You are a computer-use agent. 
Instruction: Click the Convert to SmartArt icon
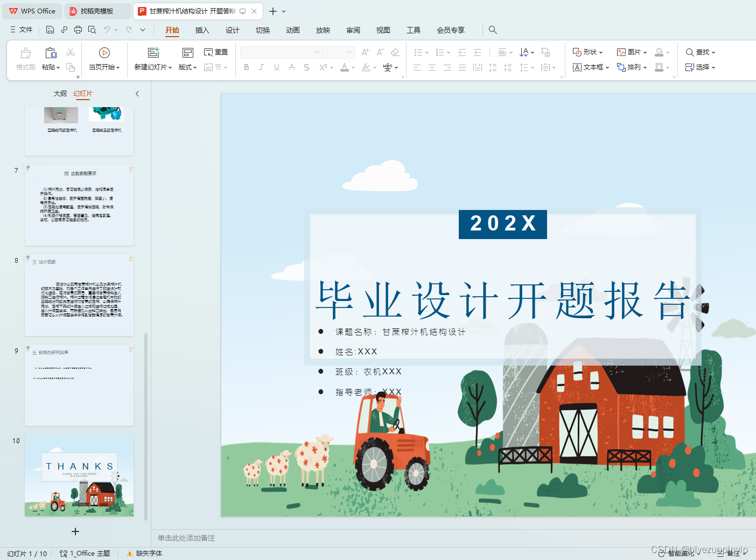(545, 52)
